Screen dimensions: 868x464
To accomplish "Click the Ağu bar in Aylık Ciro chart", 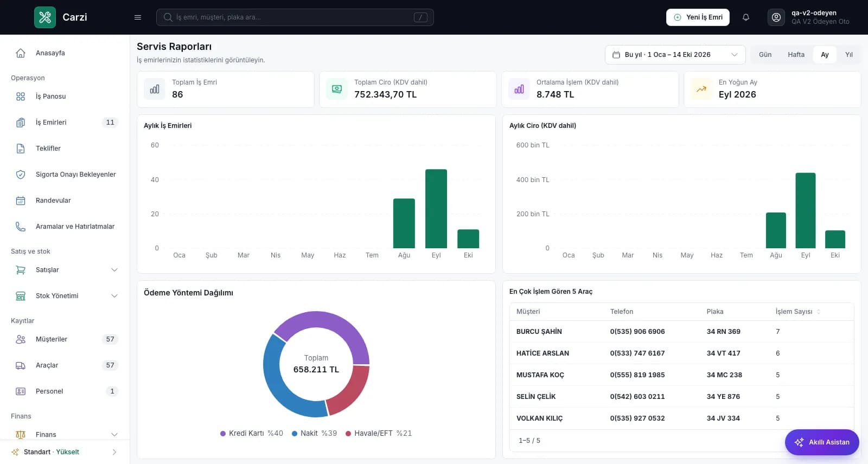I will 776,230.
